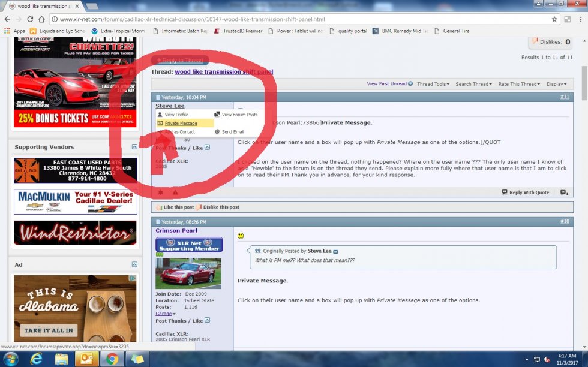The width and height of the screenshot is (588, 367).
Task: Choose View Forum Posts in popup
Action: pyautogui.click(x=239, y=115)
